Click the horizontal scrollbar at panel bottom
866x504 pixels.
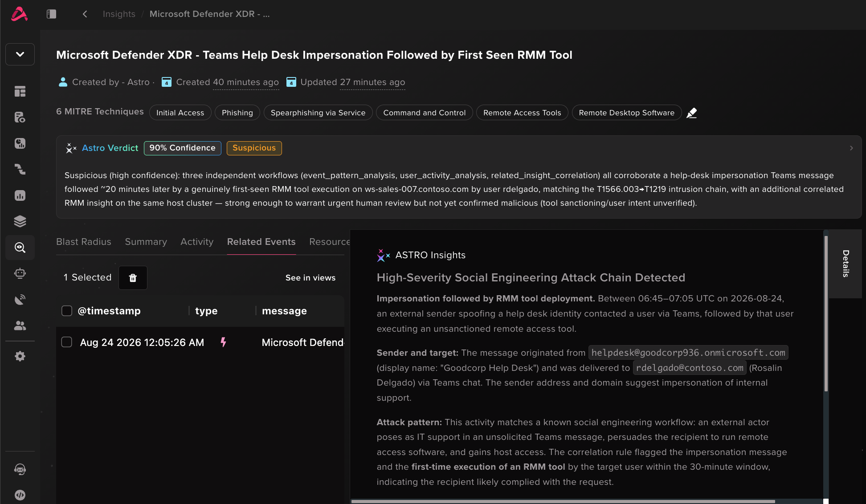coord(563,501)
